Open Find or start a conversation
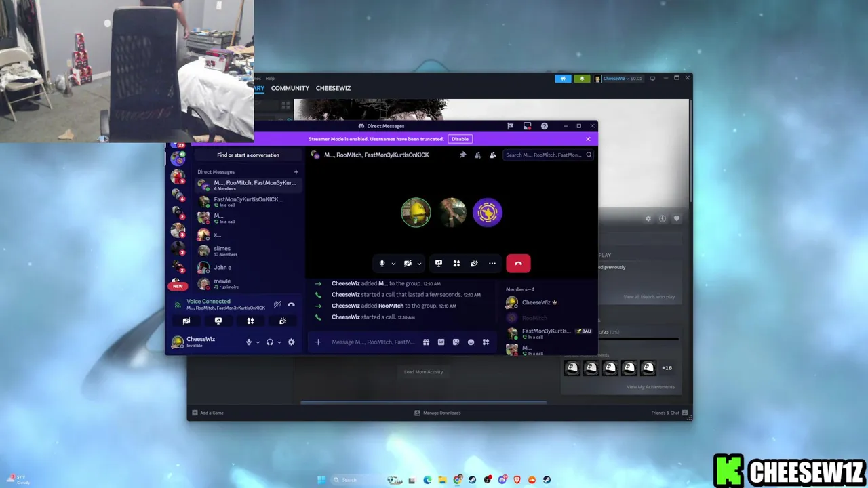This screenshot has width=868, height=488. coord(248,155)
